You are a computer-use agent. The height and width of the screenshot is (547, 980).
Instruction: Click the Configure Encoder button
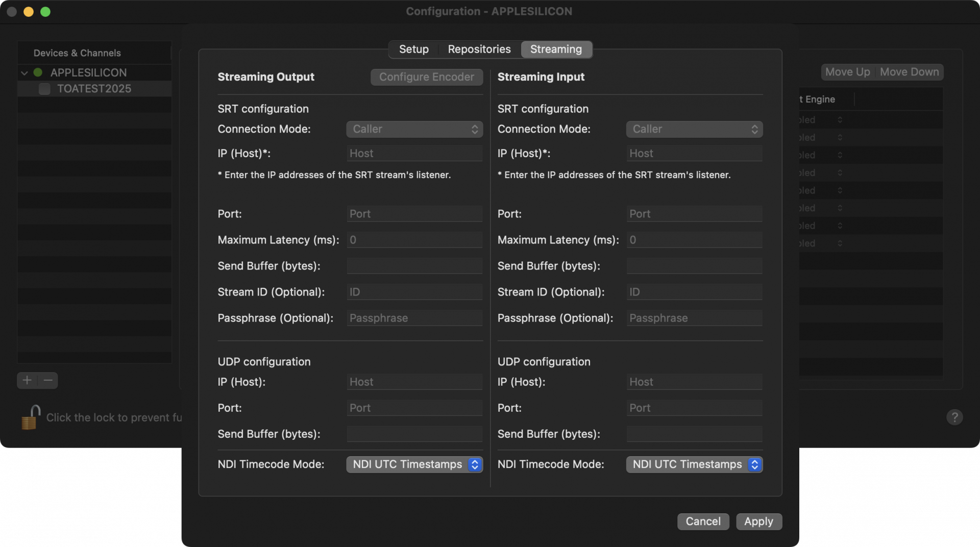[x=426, y=77]
